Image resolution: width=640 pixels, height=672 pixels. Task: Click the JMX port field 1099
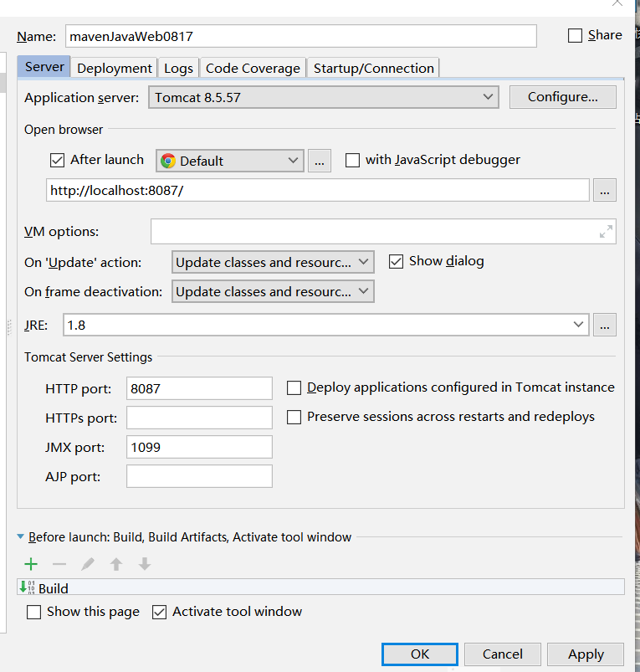[199, 447]
